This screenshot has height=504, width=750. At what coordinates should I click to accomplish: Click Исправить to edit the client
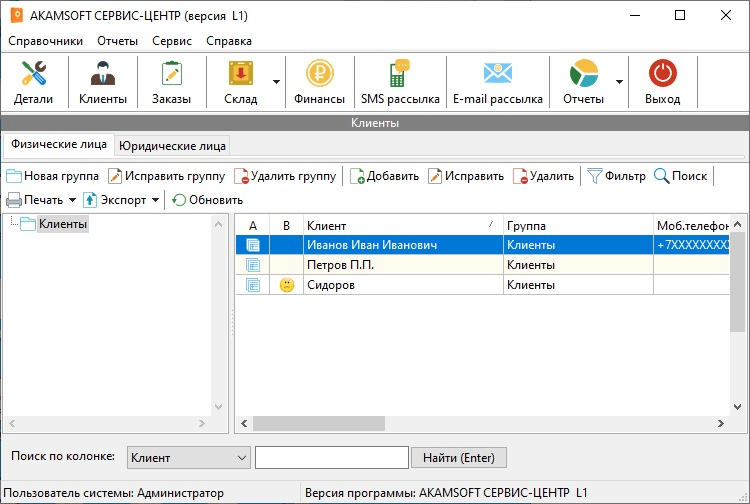[x=466, y=176]
